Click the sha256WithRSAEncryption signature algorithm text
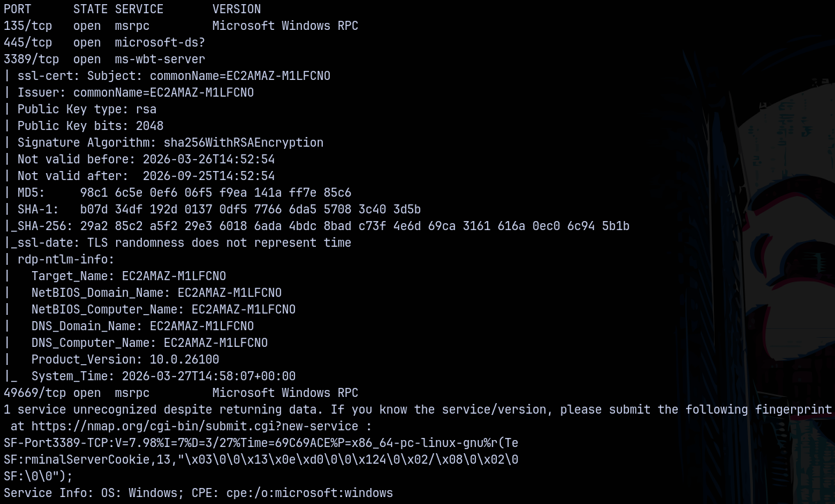This screenshot has height=504, width=835. click(244, 143)
